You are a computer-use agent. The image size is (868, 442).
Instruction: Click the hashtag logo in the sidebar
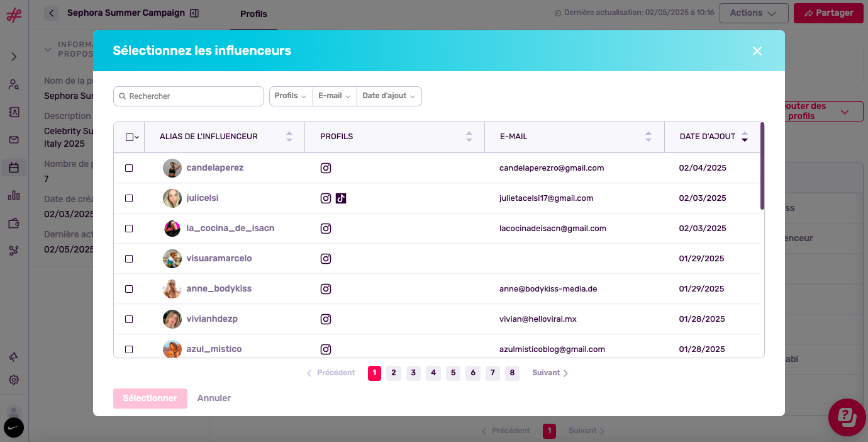coord(14,14)
